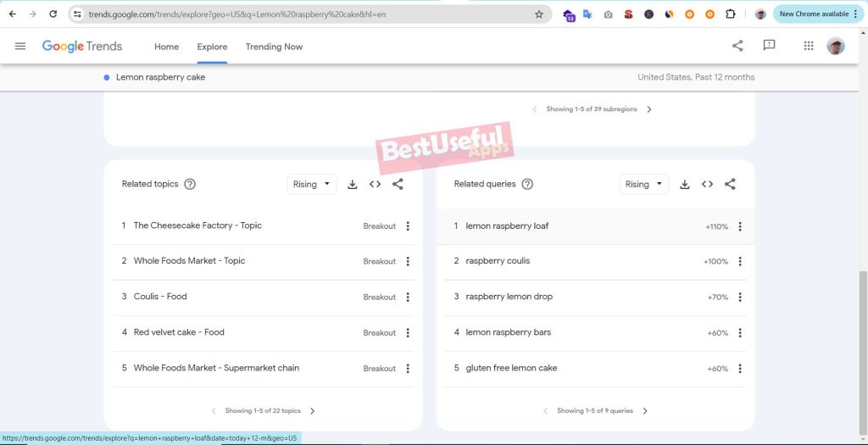
Task: Open Coulis - Food topic
Action: point(160,296)
